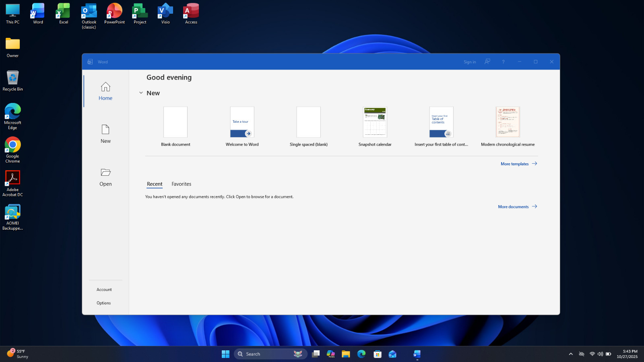Choose the Snapshot calendar template

(x=375, y=126)
